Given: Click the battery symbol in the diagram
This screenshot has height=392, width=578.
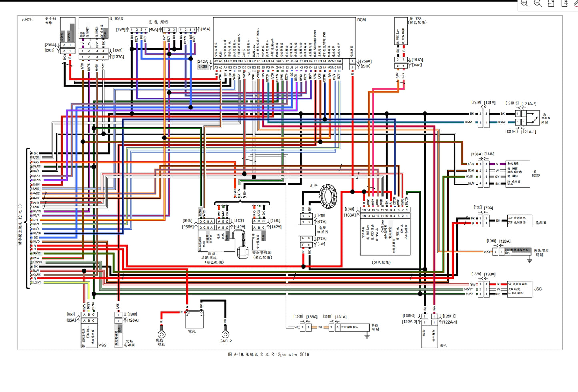Looking at the screenshot, I should [194, 319].
